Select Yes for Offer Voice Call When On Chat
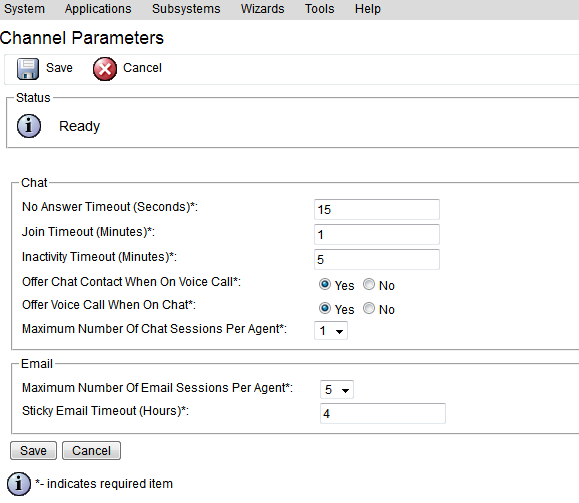Viewport: 579px width, 503px height. (x=325, y=308)
